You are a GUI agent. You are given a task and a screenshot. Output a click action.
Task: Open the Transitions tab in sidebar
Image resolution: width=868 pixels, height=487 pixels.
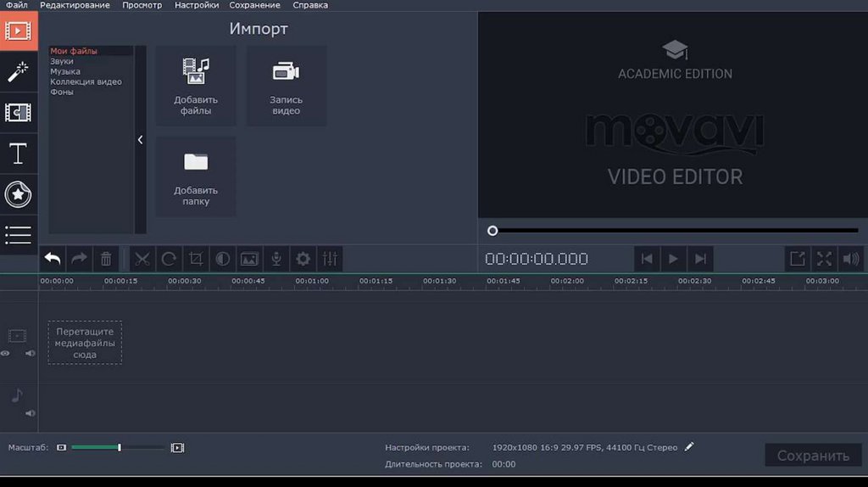coord(19,113)
